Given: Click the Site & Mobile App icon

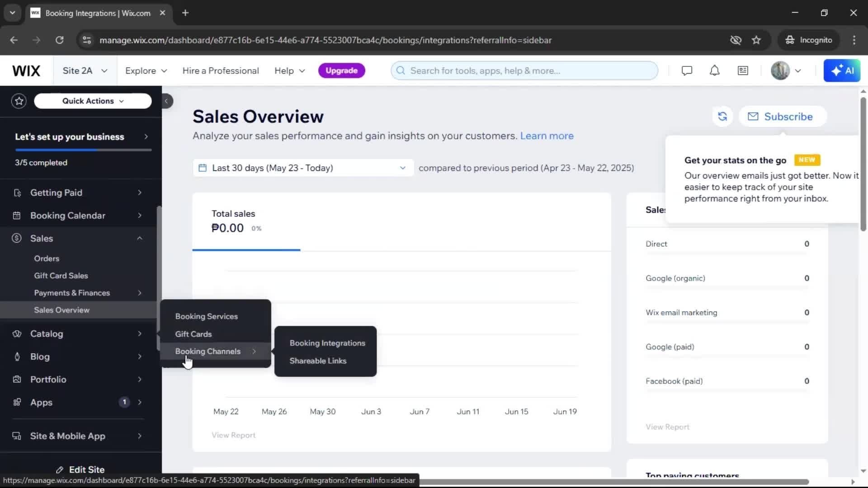Looking at the screenshot, I should pos(17,436).
